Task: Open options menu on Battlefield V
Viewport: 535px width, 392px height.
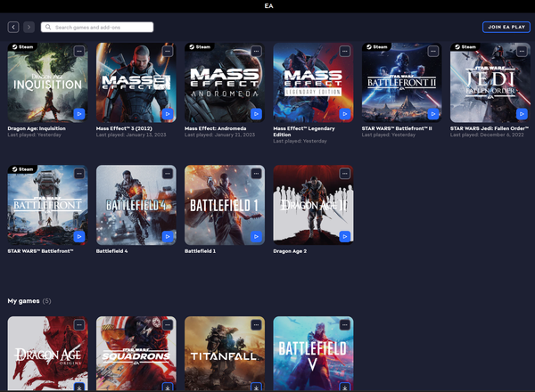Action: [x=344, y=325]
